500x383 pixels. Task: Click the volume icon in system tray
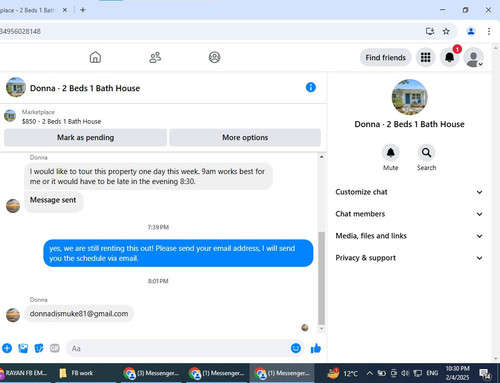click(405, 373)
